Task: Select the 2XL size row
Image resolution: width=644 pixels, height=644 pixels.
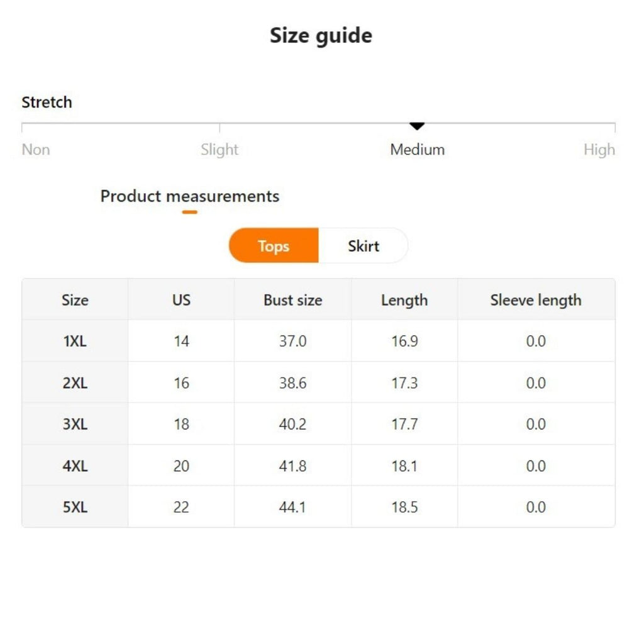Action: coord(75,383)
